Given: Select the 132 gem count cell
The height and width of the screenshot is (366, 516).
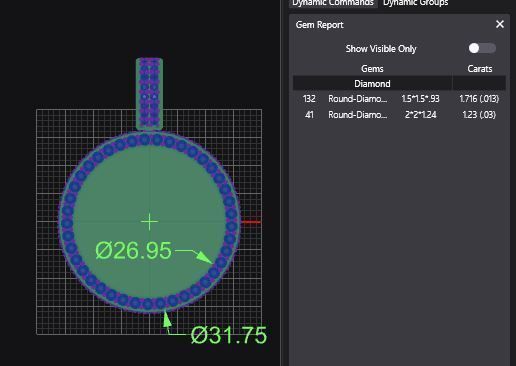Looking at the screenshot, I should click(309, 99).
